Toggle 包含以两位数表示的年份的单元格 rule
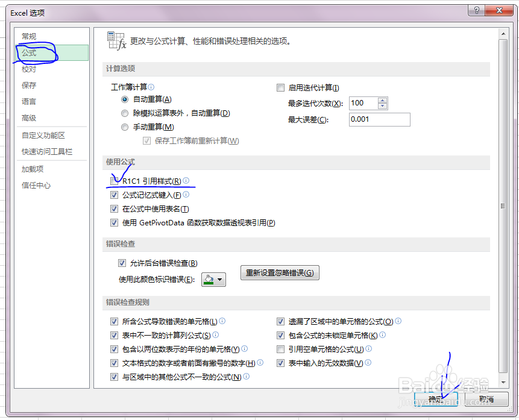The image size is (519, 420). pyautogui.click(x=114, y=349)
